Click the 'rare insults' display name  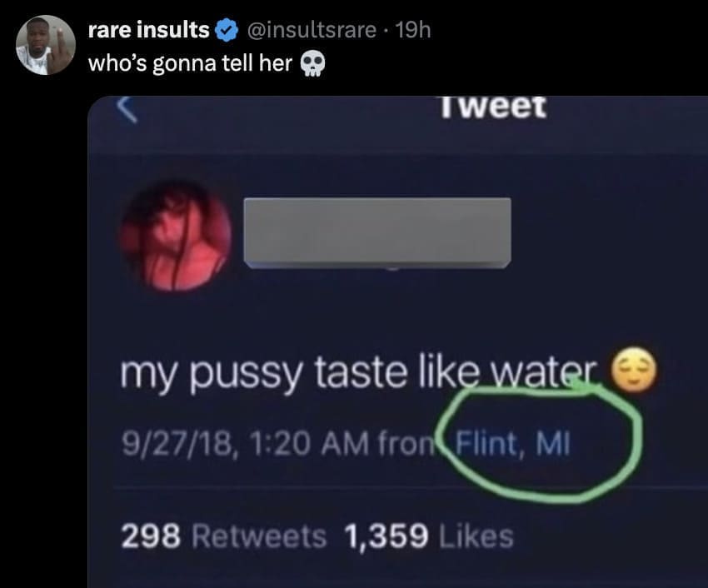(149, 32)
